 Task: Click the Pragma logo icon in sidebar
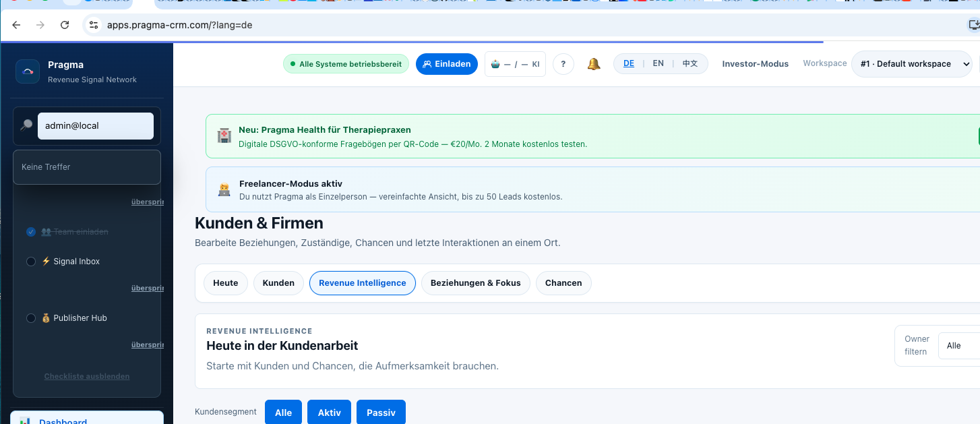28,71
